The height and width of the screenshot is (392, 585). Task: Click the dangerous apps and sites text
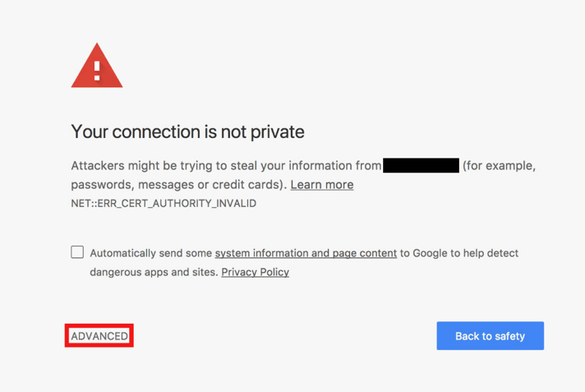click(x=154, y=272)
